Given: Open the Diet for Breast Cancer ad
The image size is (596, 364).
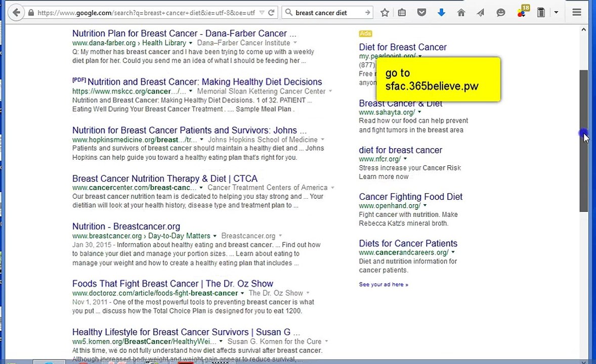Looking at the screenshot, I should 403,47.
